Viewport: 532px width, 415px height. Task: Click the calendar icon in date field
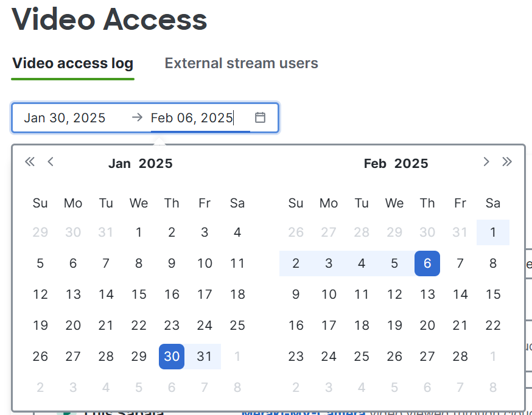point(261,117)
